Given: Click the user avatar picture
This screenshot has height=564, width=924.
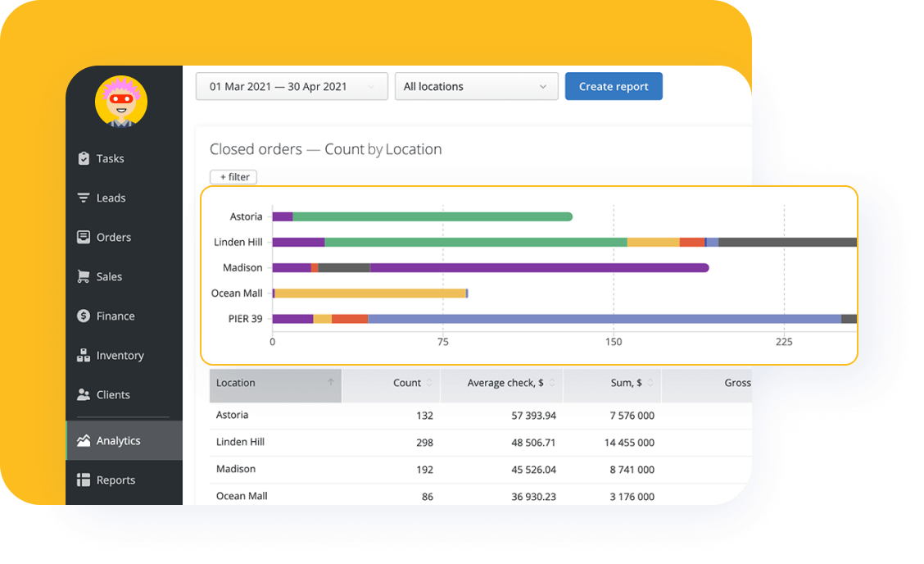Looking at the screenshot, I should 121,102.
